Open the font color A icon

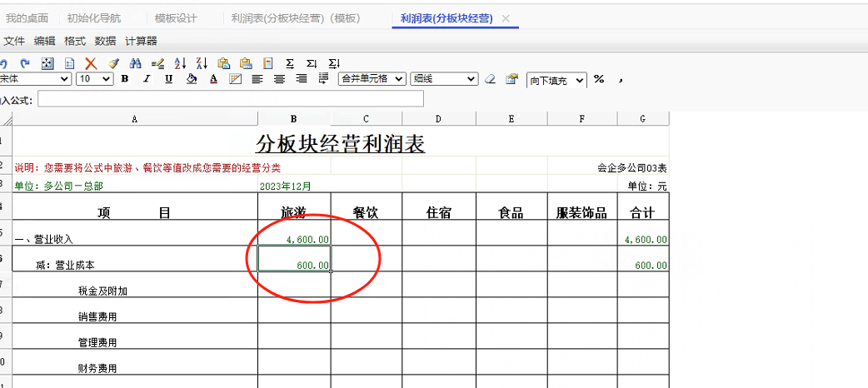pyautogui.click(x=214, y=79)
